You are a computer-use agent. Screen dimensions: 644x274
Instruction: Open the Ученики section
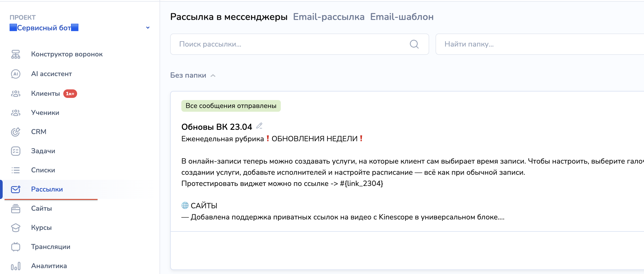(45, 113)
